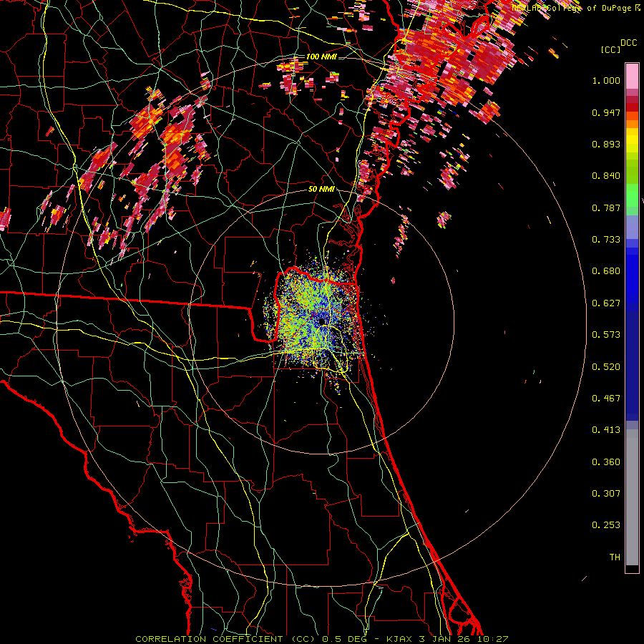The image size is (644, 644).
Task: Click the 0.520 legend value
Action: [x=606, y=367]
